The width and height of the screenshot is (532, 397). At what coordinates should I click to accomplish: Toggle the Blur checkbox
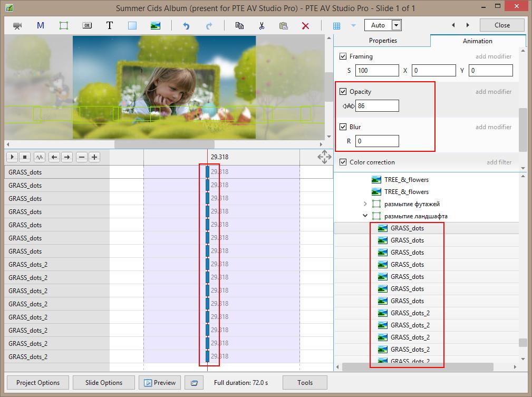343,127
